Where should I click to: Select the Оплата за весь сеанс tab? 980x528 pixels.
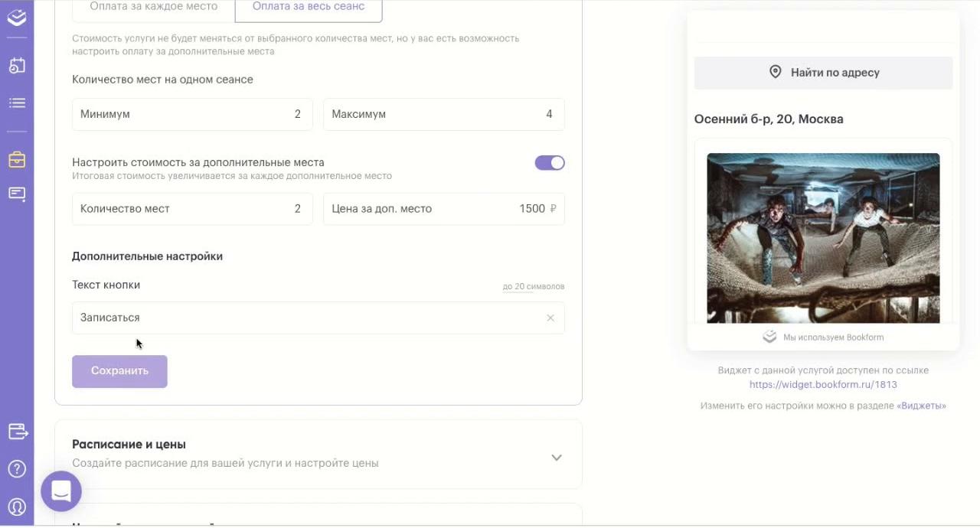pyautogui.click(x=308, y=5)
